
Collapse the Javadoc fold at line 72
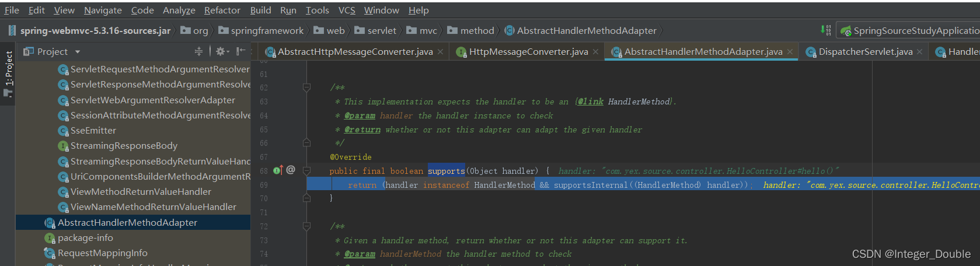306,226
